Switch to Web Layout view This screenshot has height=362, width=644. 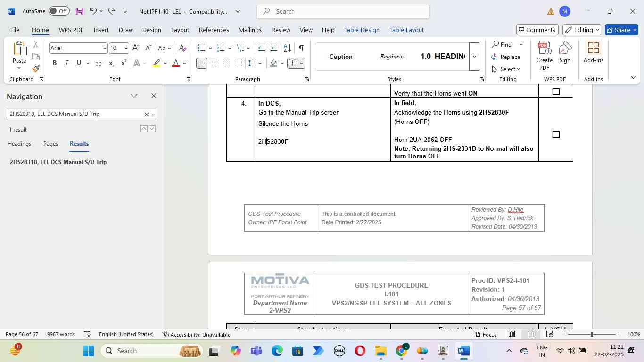click(x=549, y=334)
